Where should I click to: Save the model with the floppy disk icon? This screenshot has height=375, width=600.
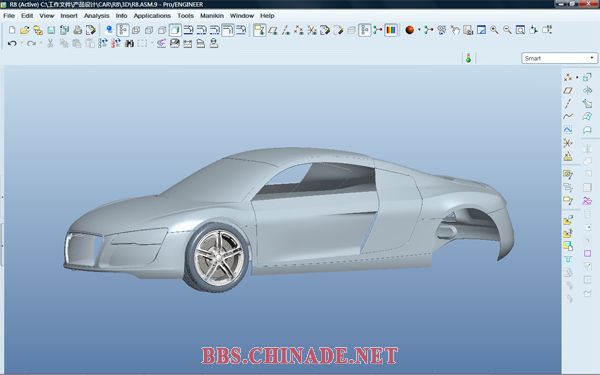51,30
